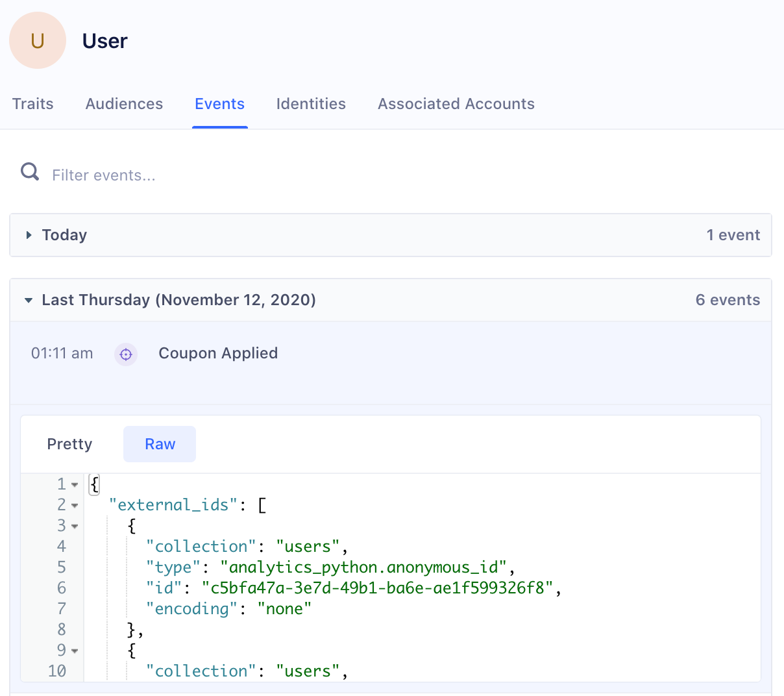The image size is (784, 696).
Task: Click the disclosure arrow on code line 3
Action: point(73,525)
